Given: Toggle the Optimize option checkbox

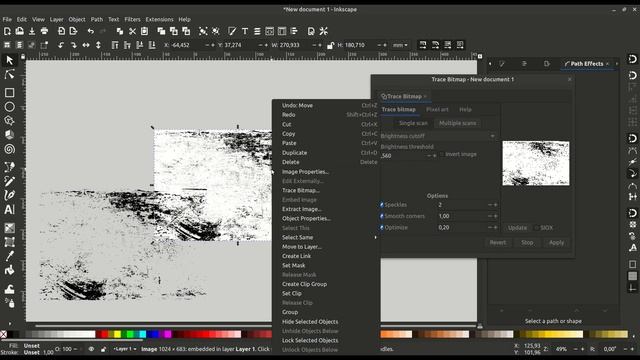Looking at the screenshot, I should click(382, 227).
